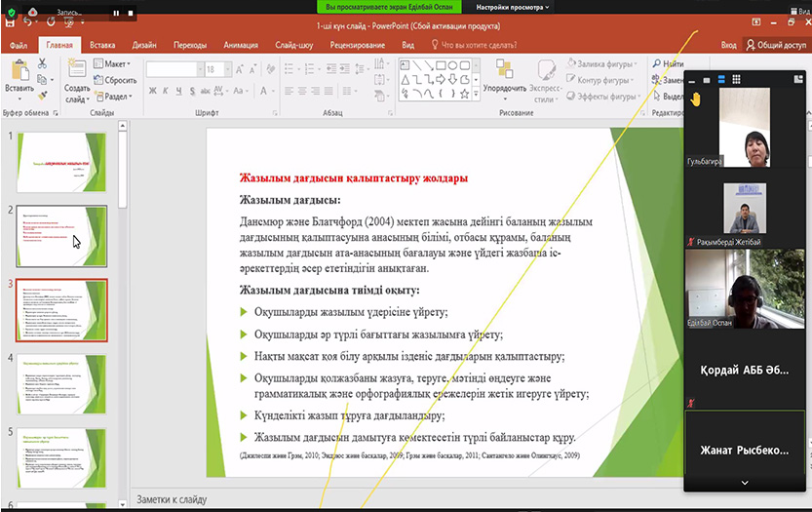812x512 pixels.
Task: Click the Find (Найти) magnifier icon
Action: point(657,64)
